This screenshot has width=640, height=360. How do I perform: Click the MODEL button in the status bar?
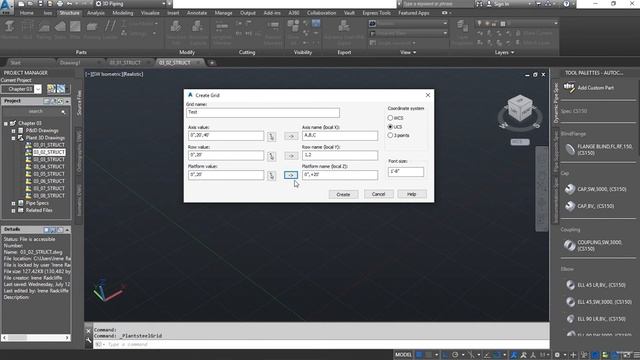click(403, 355)
